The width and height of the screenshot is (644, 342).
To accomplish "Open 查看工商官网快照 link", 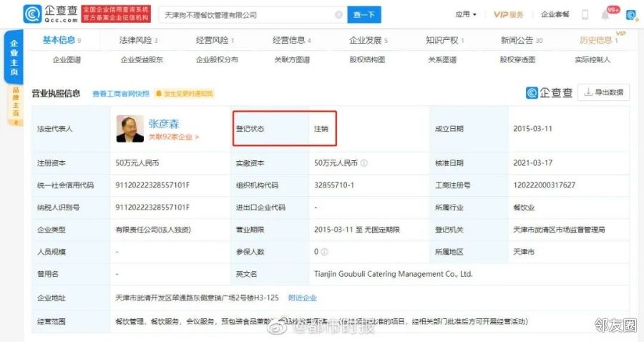I will pos(121,94).
